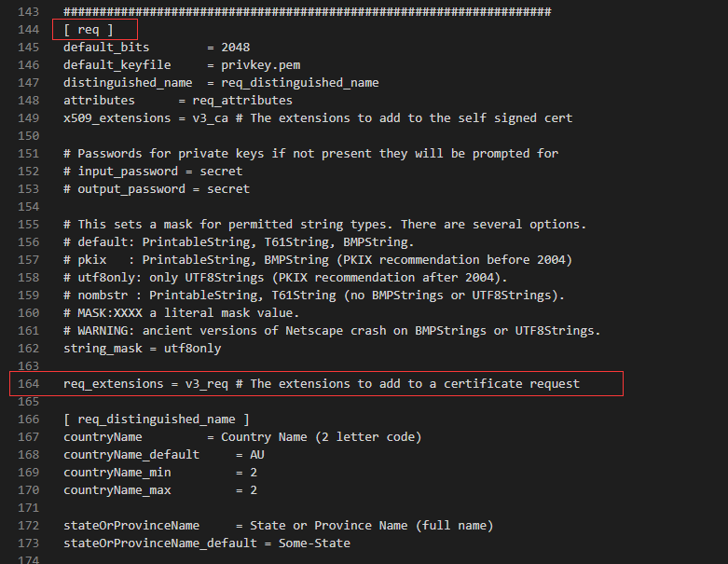Click the countryName_default value AU
Screen dimensions: 728x564
click(x=256, y=454)
